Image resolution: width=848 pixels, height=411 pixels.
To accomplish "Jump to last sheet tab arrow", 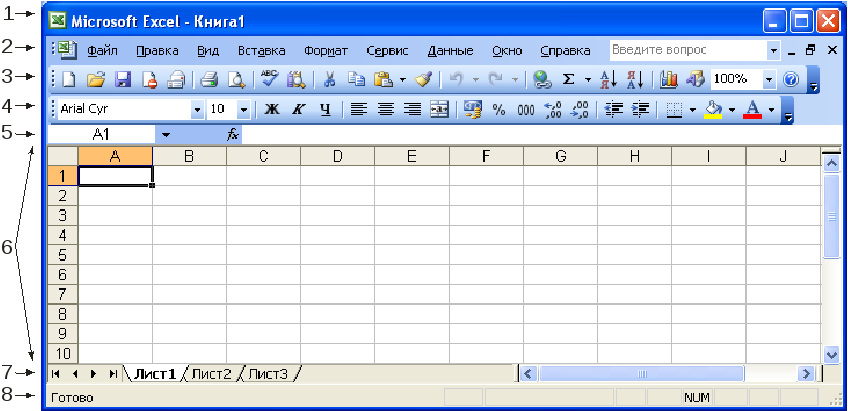I will (113, 374).
